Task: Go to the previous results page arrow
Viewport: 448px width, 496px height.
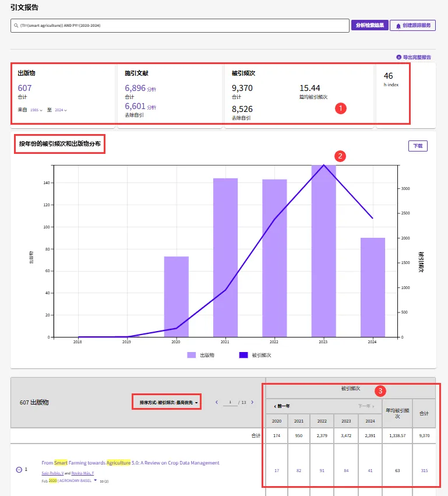Action: (217, 402)
